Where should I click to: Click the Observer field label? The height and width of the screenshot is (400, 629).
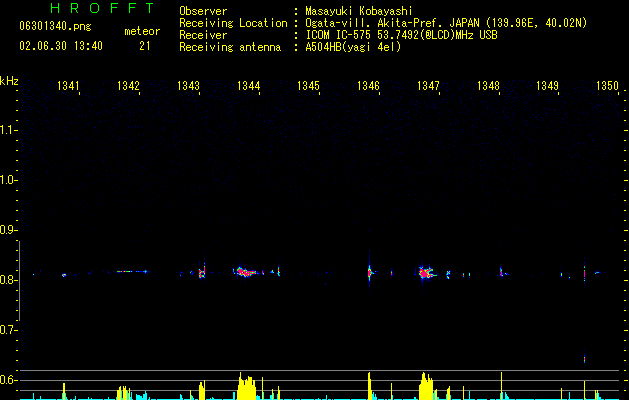[x=203, y=11]
